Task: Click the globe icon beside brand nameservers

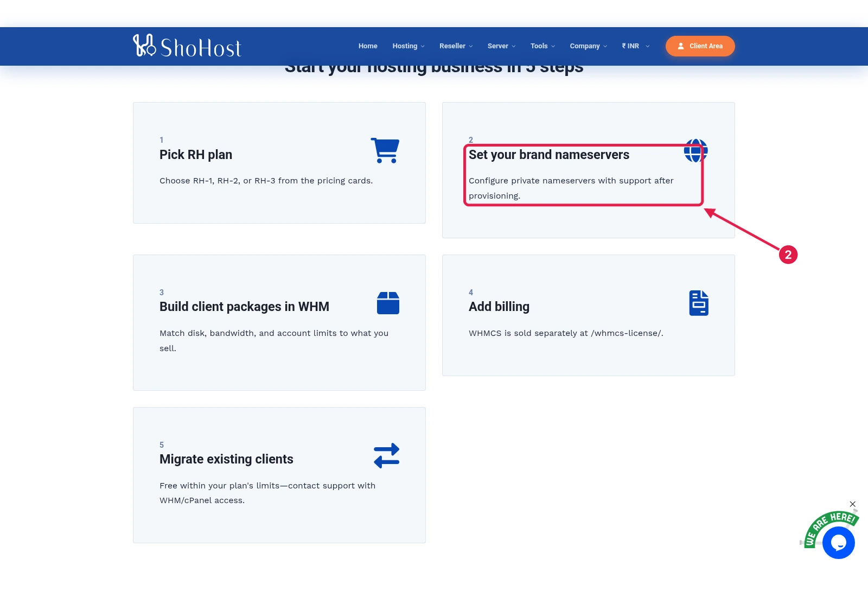Action: click(695, 150)
